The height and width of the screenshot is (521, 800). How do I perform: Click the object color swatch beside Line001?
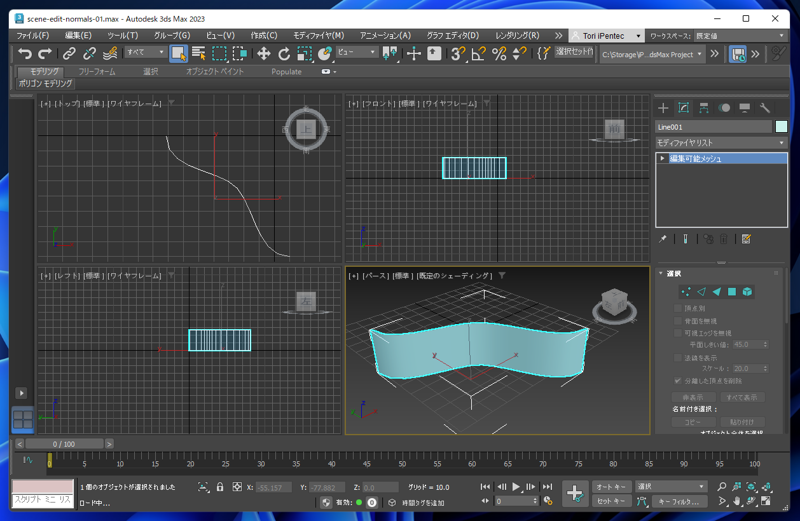point(781,127)
